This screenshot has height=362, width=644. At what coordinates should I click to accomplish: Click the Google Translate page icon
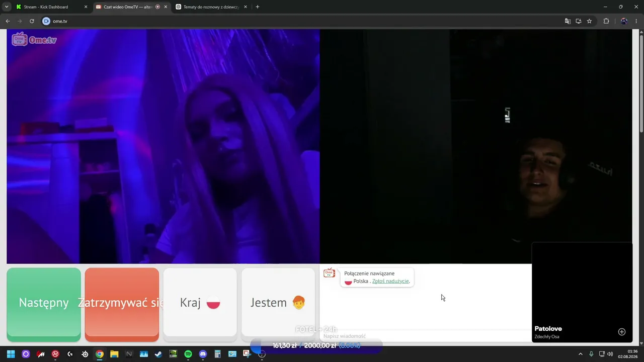568,21
